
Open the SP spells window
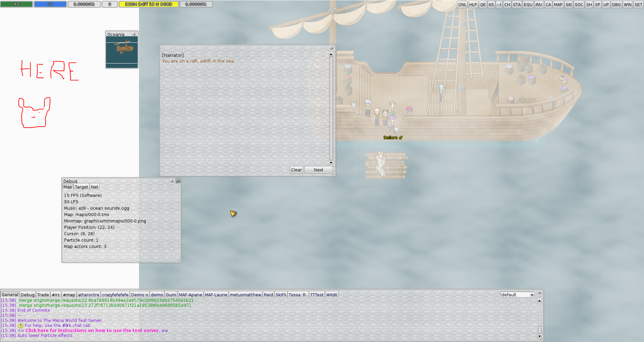pos(598,4)
